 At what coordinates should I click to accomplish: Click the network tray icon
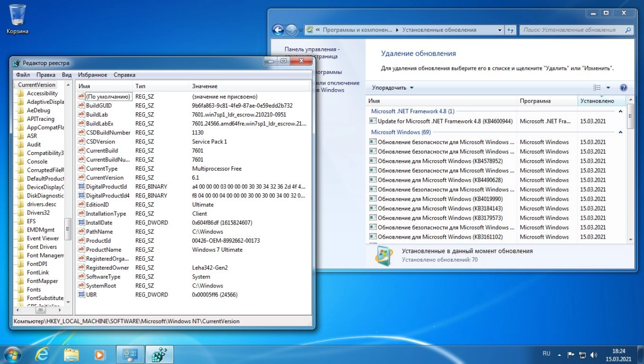click(583, 355)
